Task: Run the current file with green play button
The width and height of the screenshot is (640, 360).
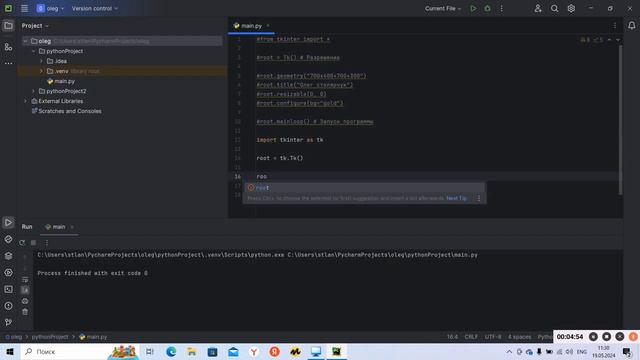Action: (x=473, y=8)
